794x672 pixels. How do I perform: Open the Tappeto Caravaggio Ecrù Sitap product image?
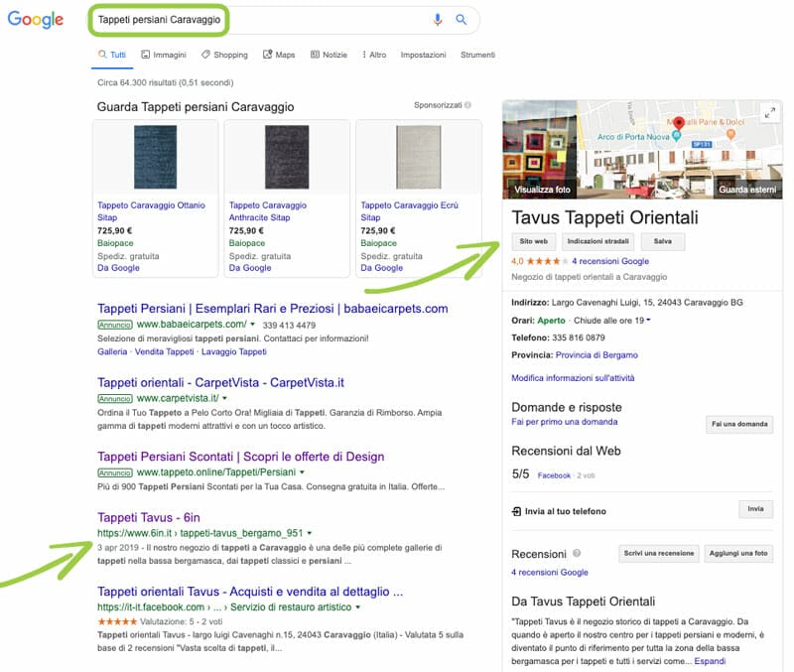click(x=419, y=157)
